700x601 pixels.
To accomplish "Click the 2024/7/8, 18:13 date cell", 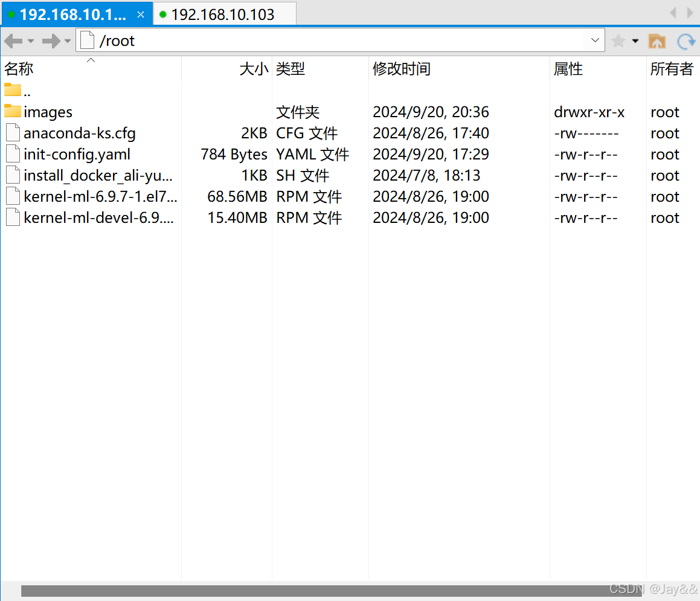I will [x=426, y=176].
